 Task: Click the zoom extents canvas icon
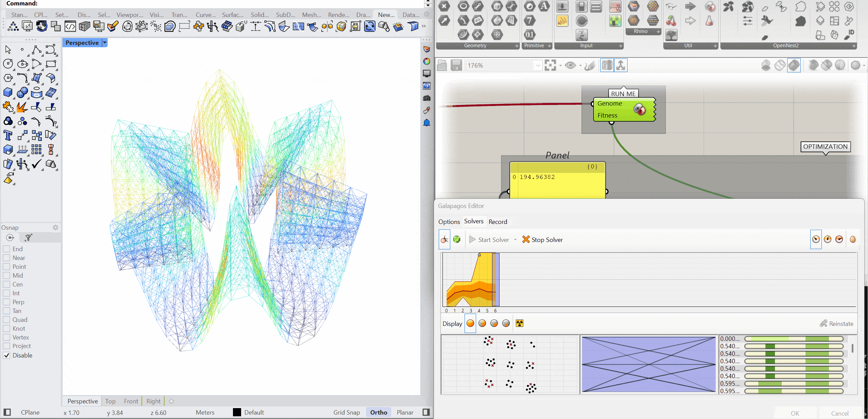coord(550,65)
